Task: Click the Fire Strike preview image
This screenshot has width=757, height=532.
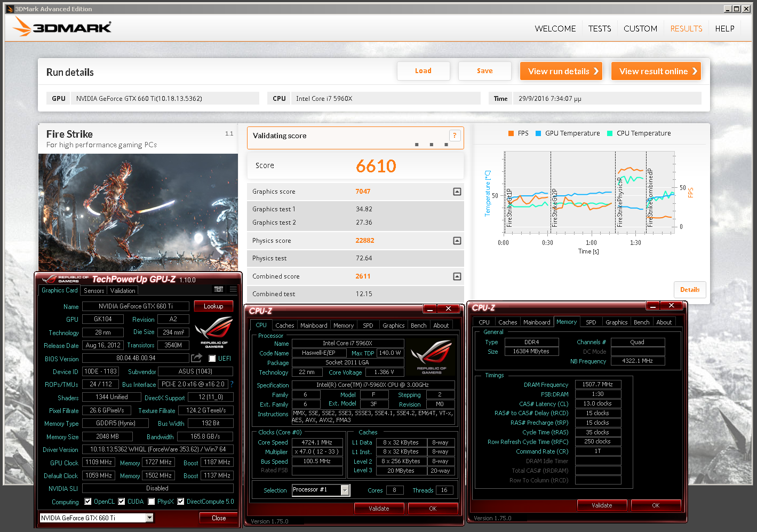Action: tap(138, 212)
